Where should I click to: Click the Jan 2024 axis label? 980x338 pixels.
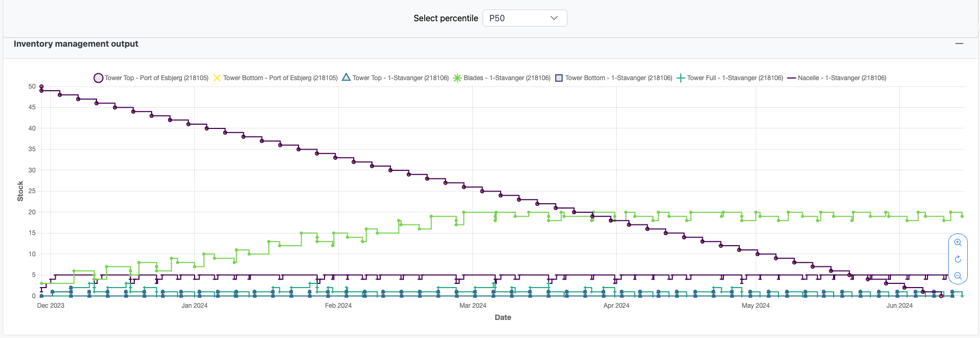coord(194,306)
